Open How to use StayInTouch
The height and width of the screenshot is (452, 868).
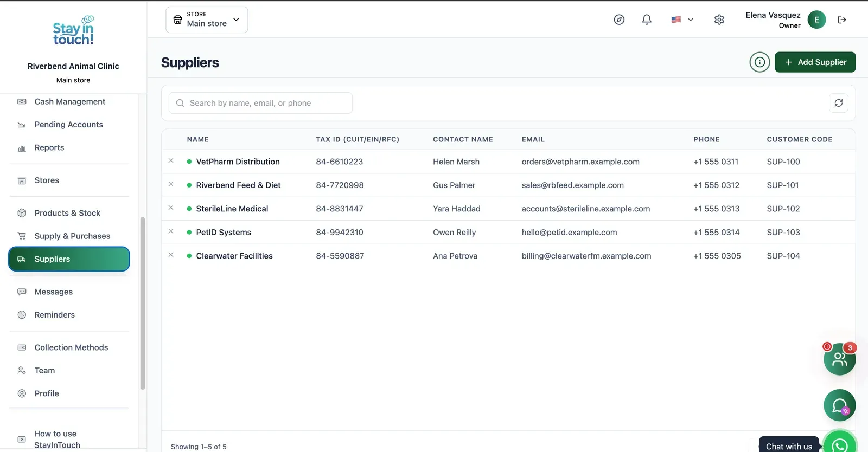tap(69, 440)
